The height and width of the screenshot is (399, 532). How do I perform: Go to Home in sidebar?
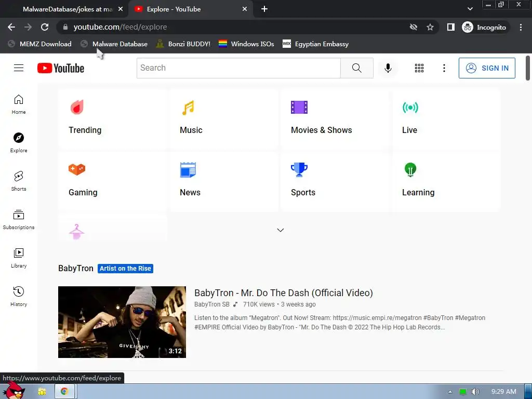(19, 104)
